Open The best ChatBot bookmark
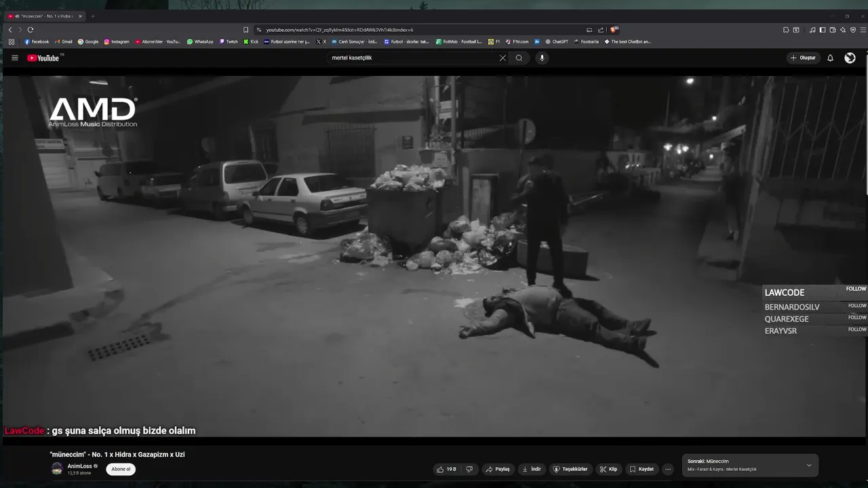This screenshot has height=488, width=868. pyautogui.click(x=628, y=41)
